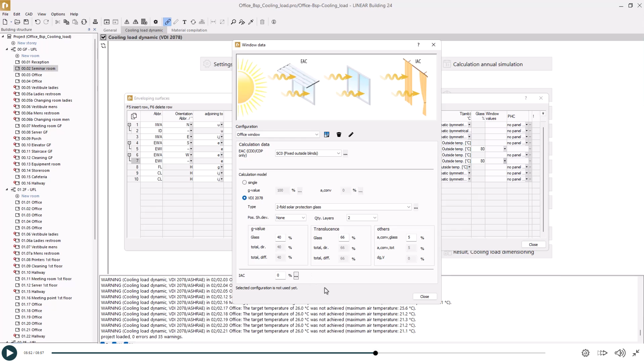Close the Window data dialog via Close
644x362 pixels.
(425, 296)
